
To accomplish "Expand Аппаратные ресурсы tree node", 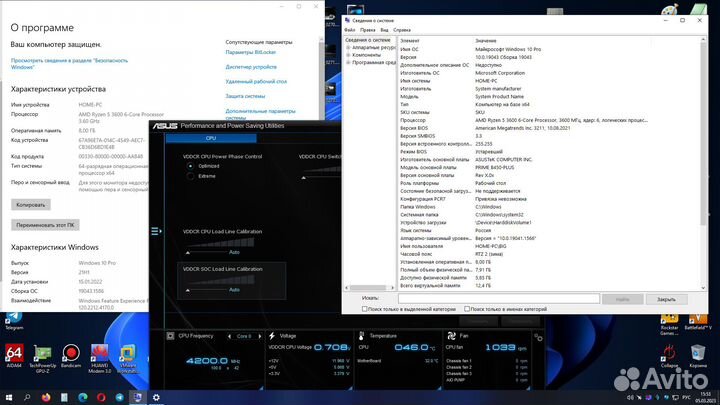I will pyautogui.click(x=348, y=47).
